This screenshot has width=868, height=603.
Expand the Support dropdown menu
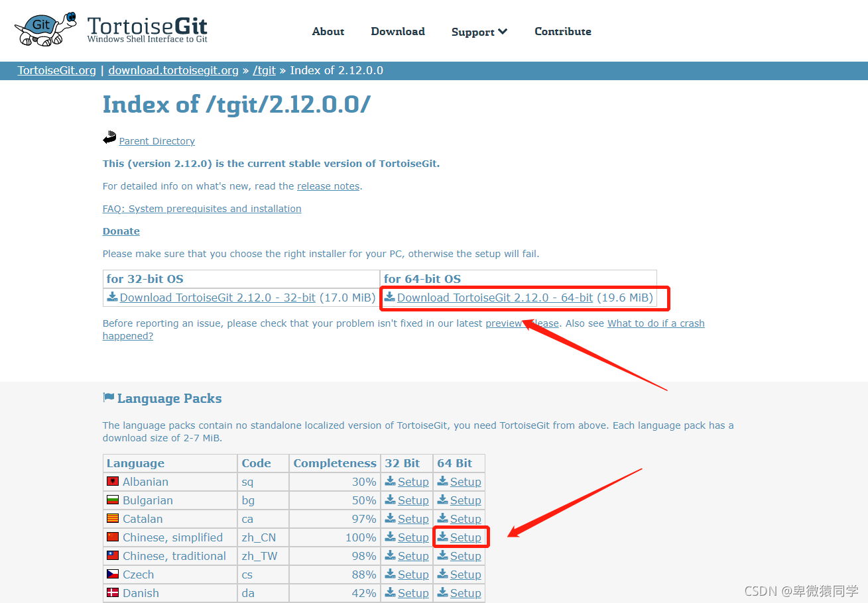(x=479, y=32)
